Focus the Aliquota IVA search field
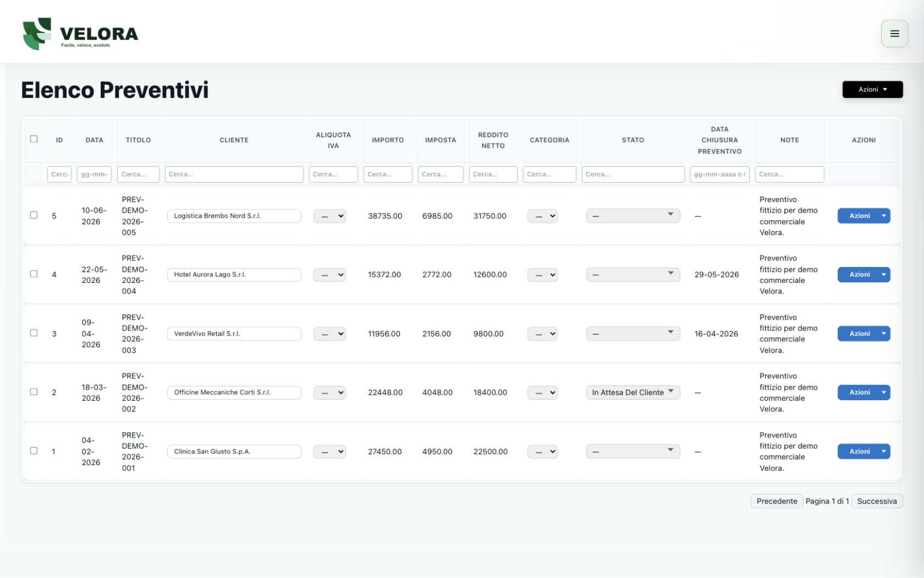This screenshot has width=924, height=578. 333,175
